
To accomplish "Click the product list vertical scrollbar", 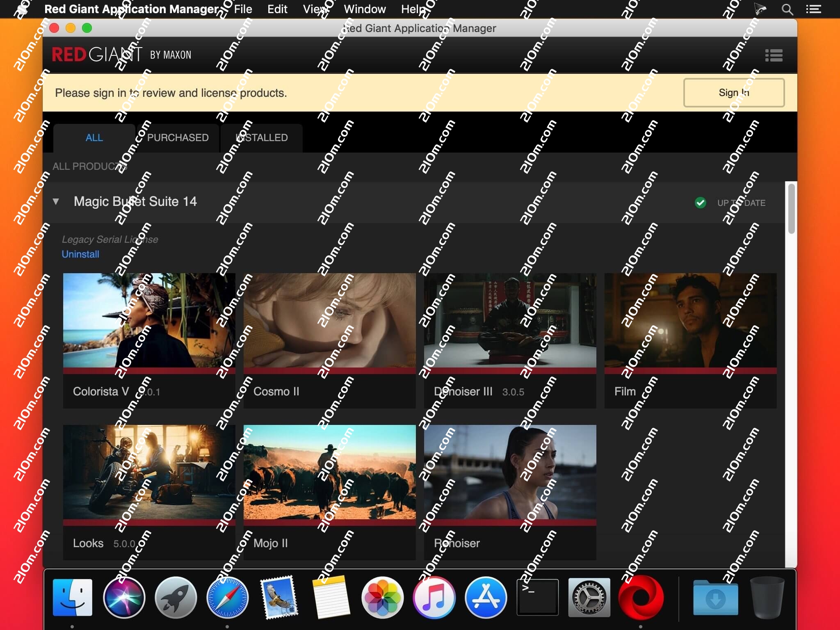I will click(791, 209).
